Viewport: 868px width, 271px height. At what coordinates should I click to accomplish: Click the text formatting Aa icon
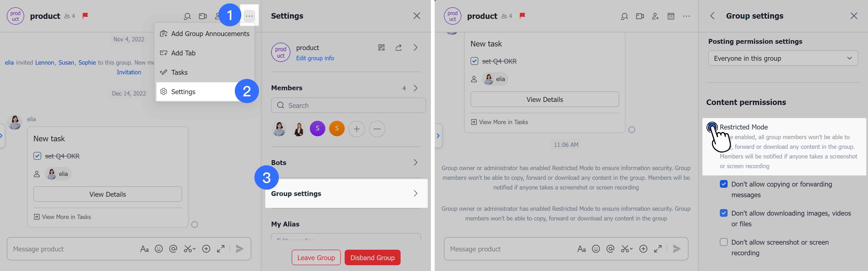pyautogui.click(x=145, y=249)
